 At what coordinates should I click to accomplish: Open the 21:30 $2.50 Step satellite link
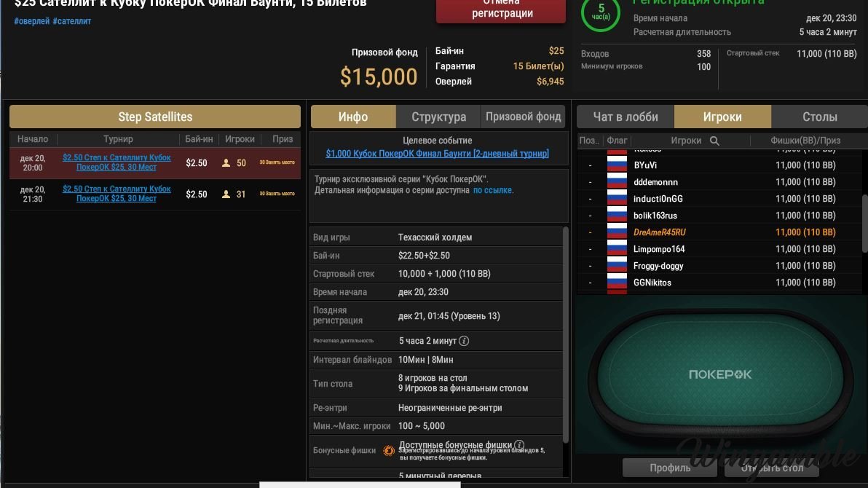coord(117,193)
